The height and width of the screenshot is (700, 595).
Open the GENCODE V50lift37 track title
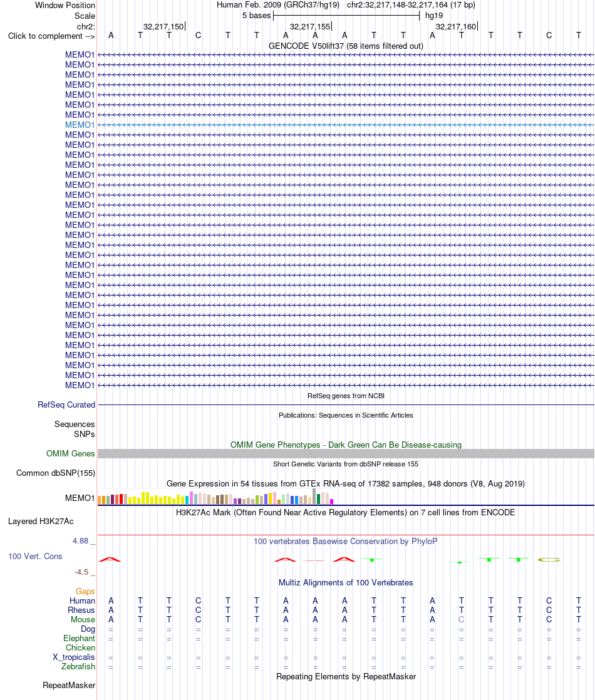click(x=346, y=46)
